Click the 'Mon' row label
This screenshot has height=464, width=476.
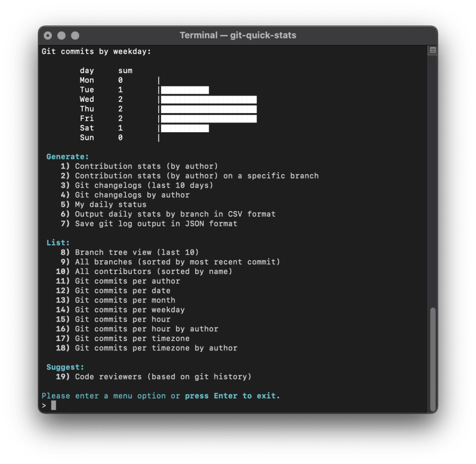pos(87,80)
